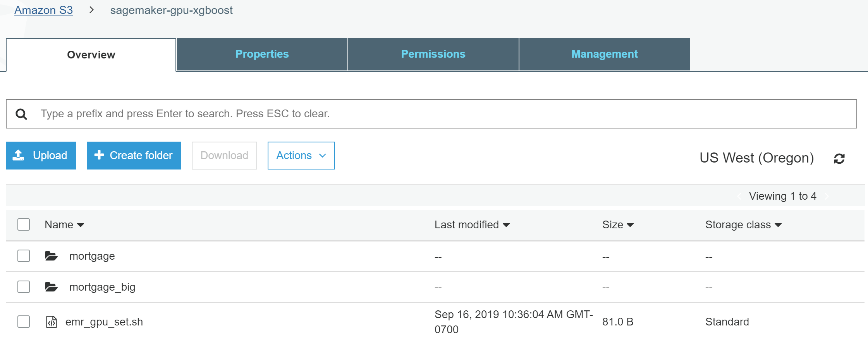
Task: Click the Viewing 1 to 4 text
Action: (x=782, y=196)
